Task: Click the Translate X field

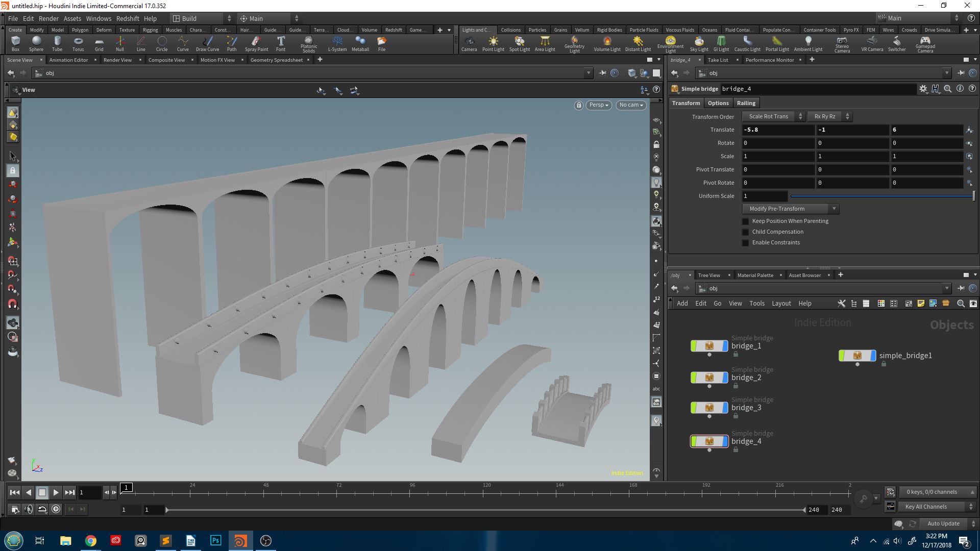Action: [777, 130]
